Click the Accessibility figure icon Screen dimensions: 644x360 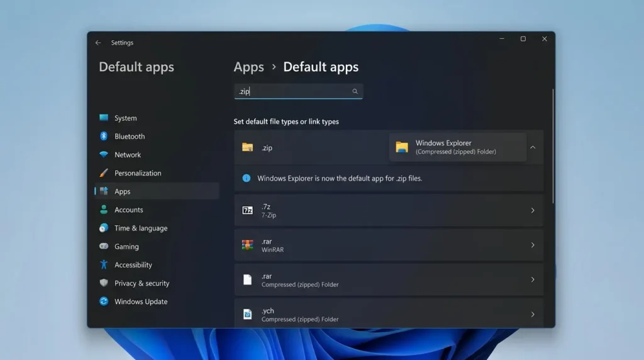point(104,265)
